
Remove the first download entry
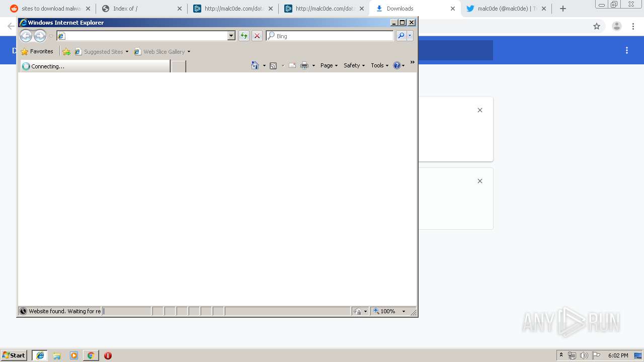point(480,110)
